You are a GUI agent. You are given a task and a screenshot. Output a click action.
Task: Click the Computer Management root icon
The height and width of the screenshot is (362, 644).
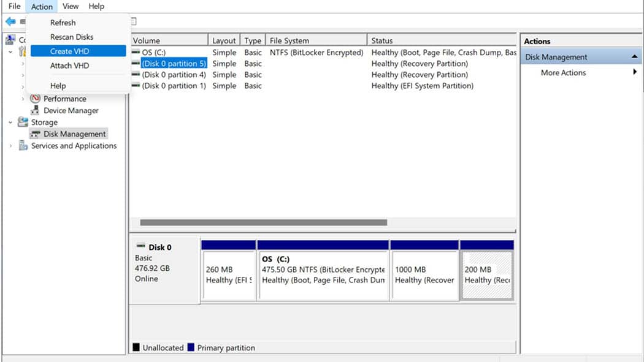point(10,40)
